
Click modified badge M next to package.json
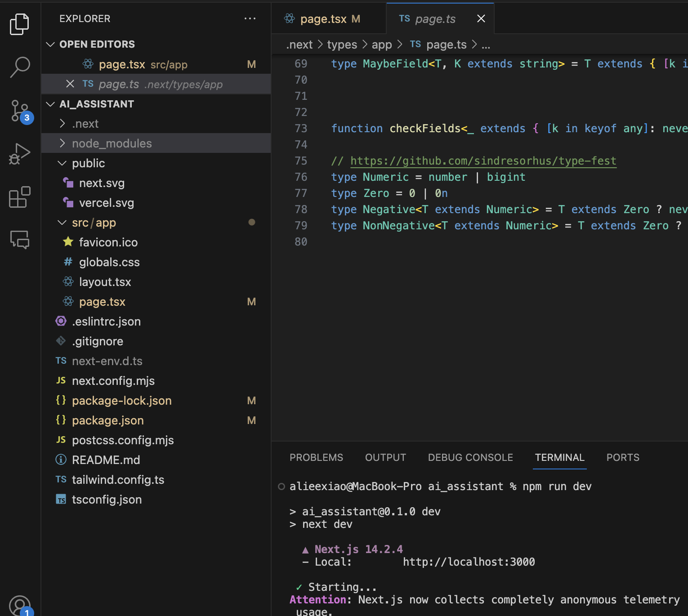coord(251,420)
